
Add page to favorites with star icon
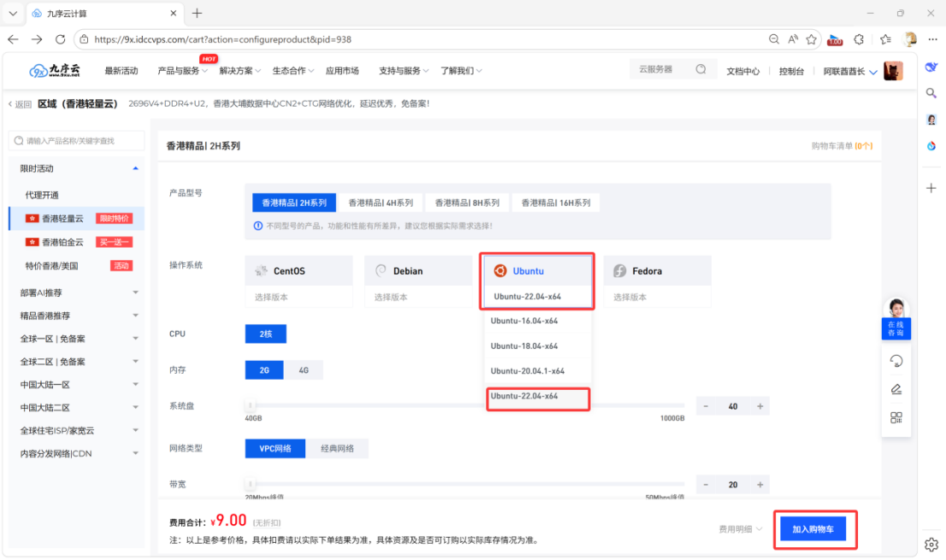[812, 39]
